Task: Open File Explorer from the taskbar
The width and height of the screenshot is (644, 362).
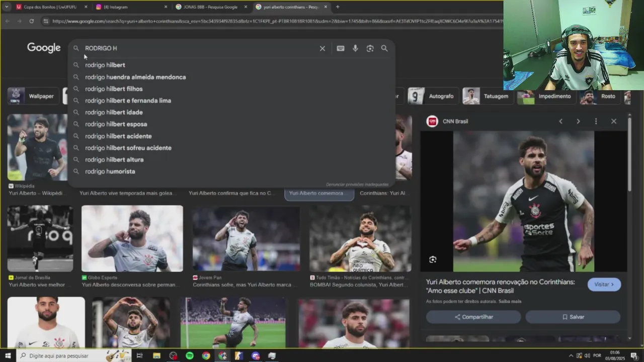Action: [156, 355]
